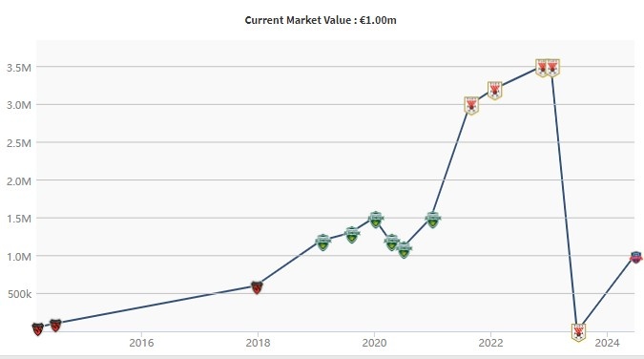Screen dimensions: 644x359
Task: Click the green badge just after the 2020 peak
Action: pyautogui.click(x=392, y=243)
